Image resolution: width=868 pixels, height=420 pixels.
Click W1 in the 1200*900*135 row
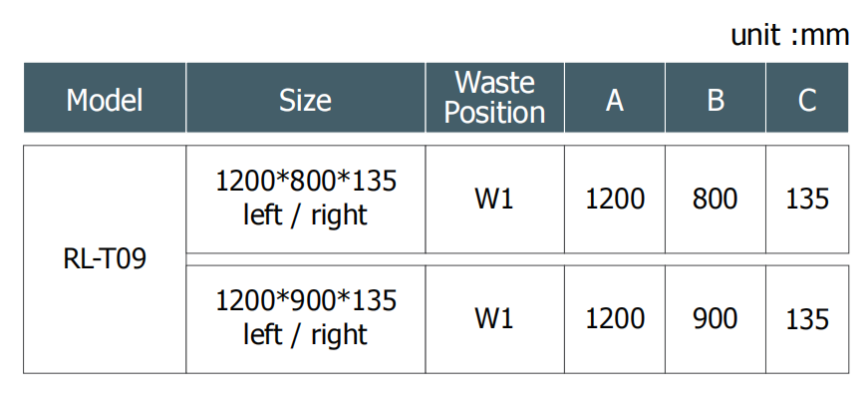click(x=494, y=318)
